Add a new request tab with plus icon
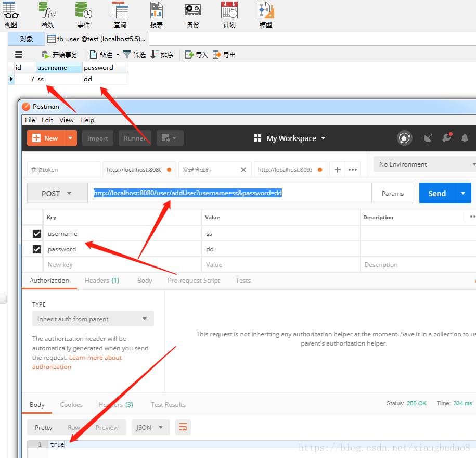The width and height of the screenshot is (476, 458). pyautogui.click(x=337, y=170)
